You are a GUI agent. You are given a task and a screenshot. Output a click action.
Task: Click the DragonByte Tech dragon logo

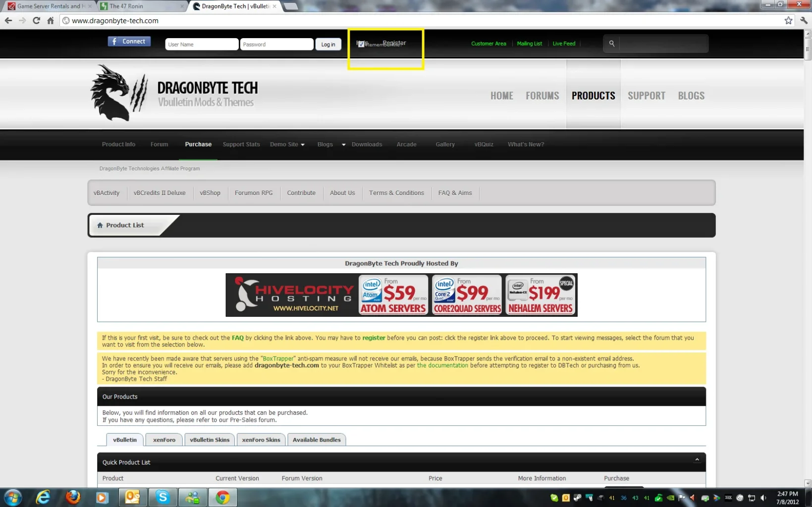point(118,93)
